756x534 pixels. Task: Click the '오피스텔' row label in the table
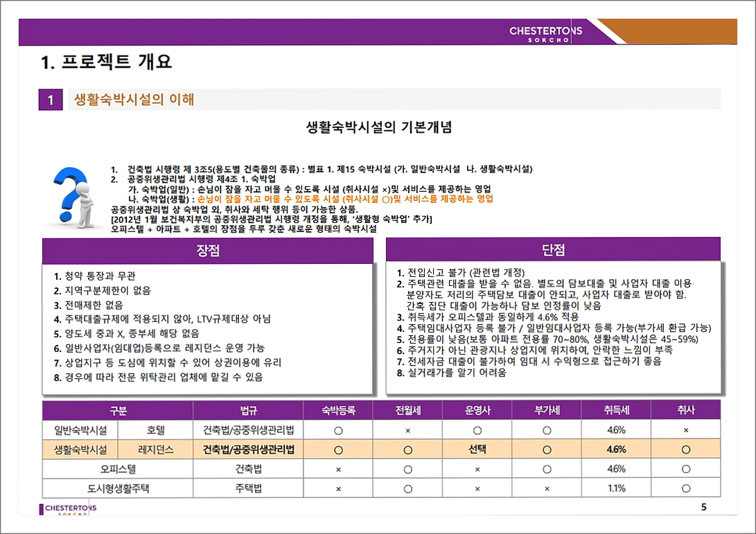click(118, 469)
